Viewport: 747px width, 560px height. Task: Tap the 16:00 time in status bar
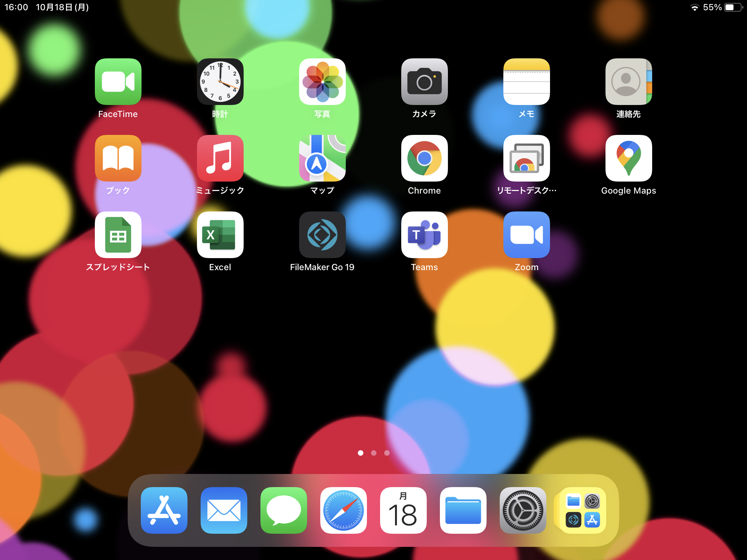[16, 7]
